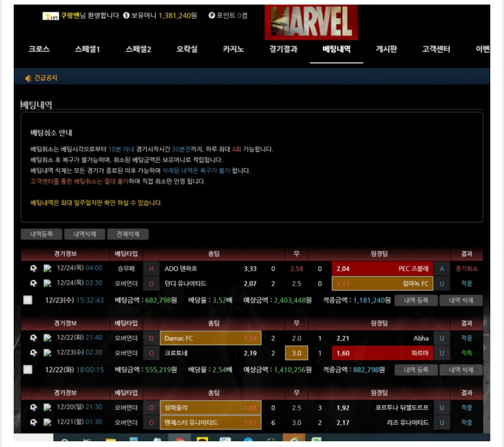The image size is (504, 447).
Task: Select highlighted Damac FC 1.59 odds cell
Action: click(210, 338)
